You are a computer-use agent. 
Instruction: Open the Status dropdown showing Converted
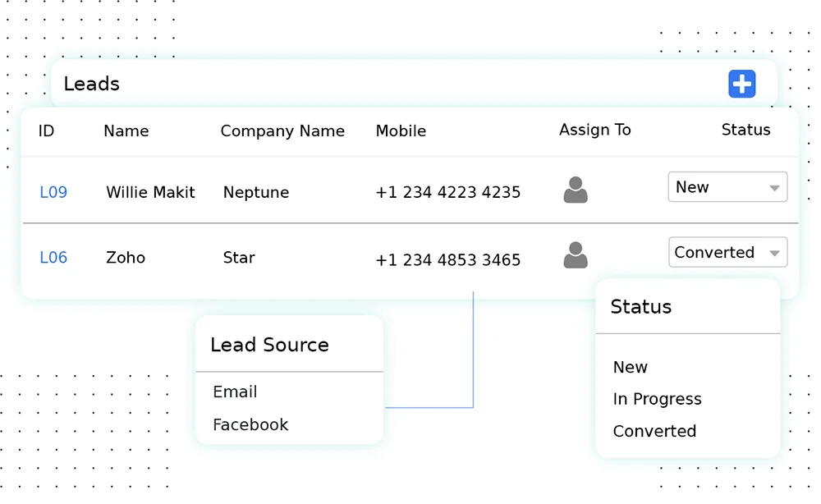click(x=727, y=252)
